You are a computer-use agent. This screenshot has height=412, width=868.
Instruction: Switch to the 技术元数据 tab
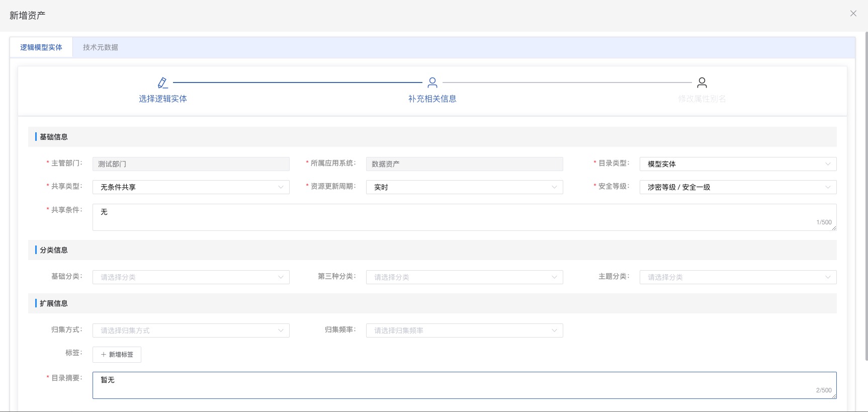point(101,47)
